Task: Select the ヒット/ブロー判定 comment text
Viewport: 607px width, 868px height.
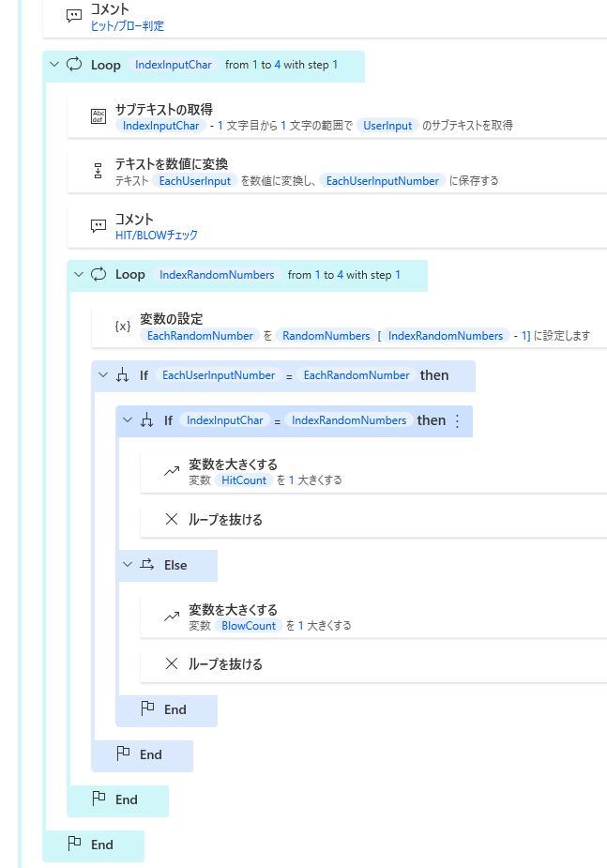Action: coord(128,26)
